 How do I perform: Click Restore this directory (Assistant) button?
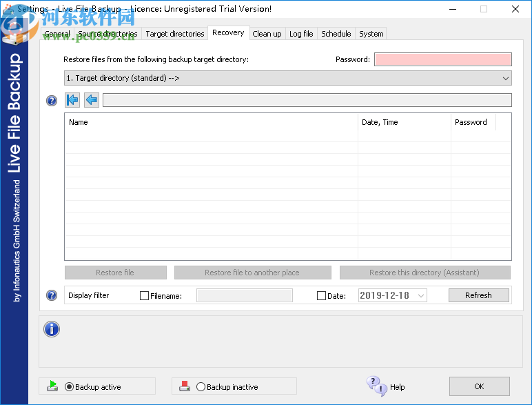(424, 273)
